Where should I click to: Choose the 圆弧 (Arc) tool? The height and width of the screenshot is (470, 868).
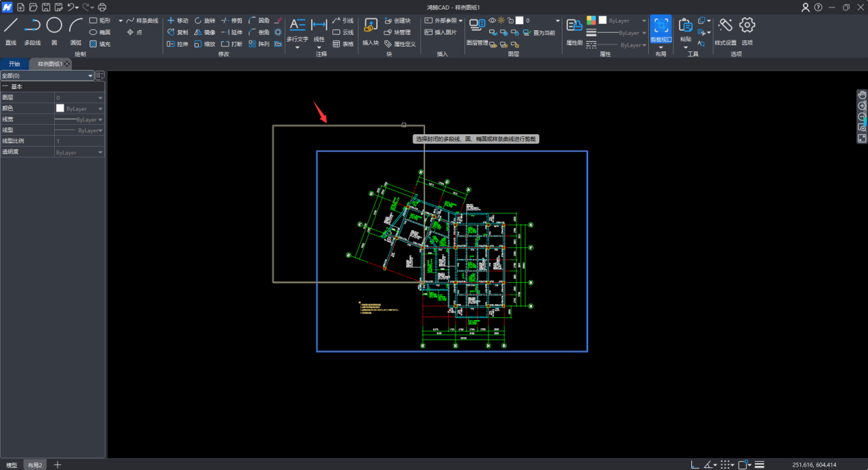[x=75, y=26]
